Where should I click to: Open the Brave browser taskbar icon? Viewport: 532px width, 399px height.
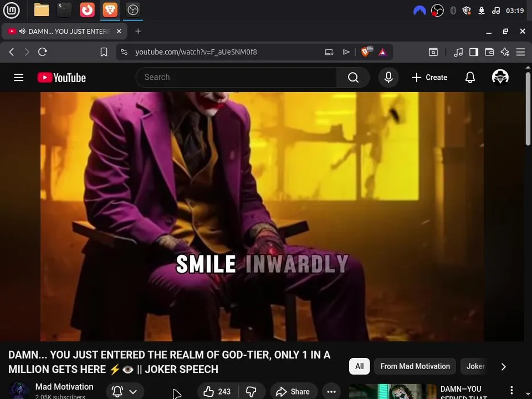pyautogui.click(x=110, y=10)
